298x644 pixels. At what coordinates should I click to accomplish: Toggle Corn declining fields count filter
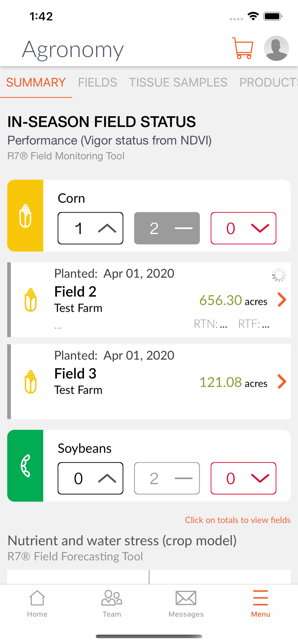[x=243, y=228]
